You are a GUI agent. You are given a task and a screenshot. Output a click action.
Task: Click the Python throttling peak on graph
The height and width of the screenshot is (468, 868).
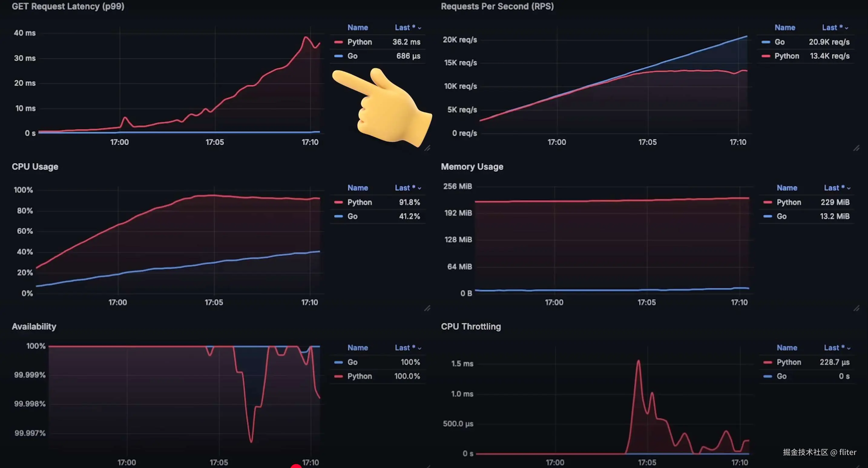click(638, 361)
